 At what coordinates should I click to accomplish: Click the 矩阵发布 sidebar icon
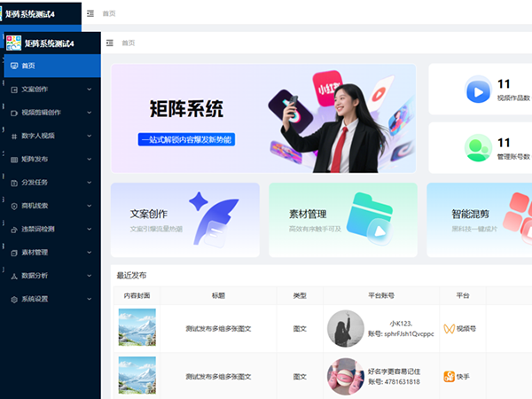tap(13, 160)
